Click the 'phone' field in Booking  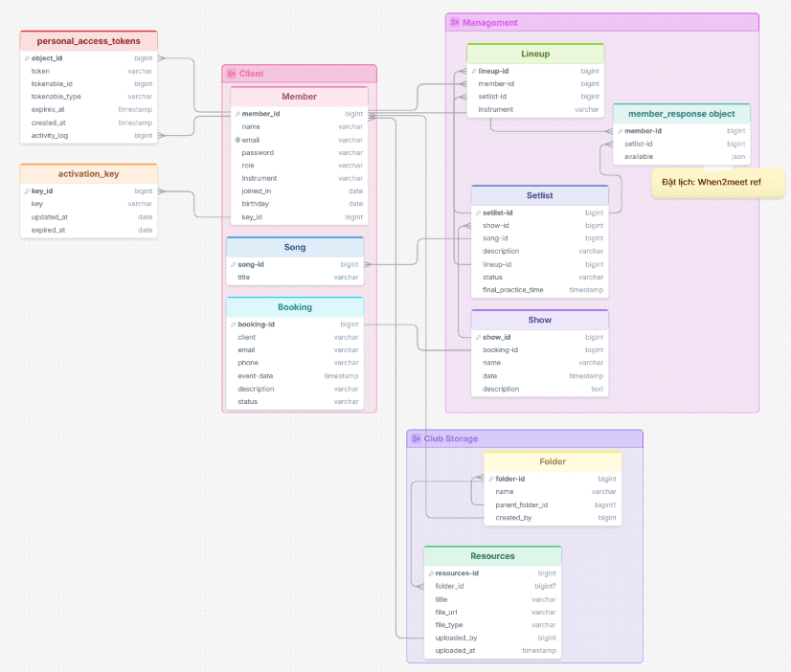tap(295, 363)
